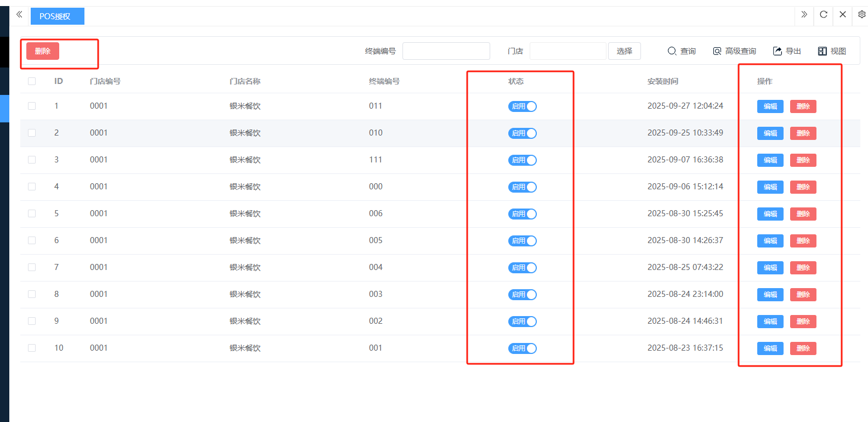
Task: Click the double-left chevron tab scroll icon
Action: pos(19,15)
